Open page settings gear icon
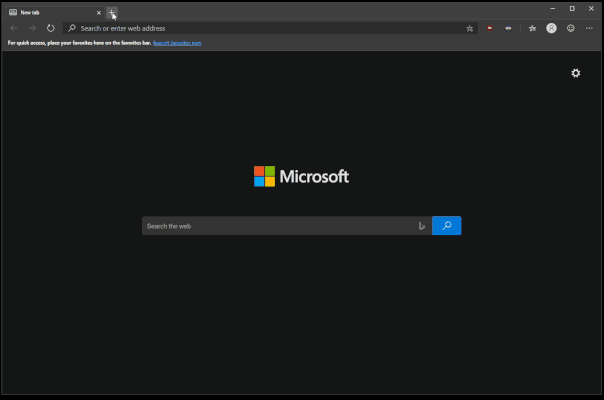The image size is (604, 400). [575, 73]
